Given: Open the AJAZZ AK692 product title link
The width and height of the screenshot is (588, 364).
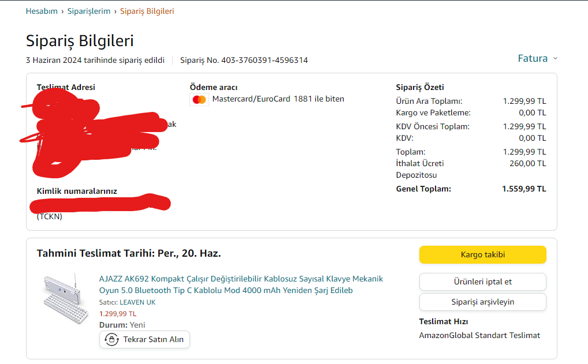Looking at the screenshot, I should click(x=241, y=284).
